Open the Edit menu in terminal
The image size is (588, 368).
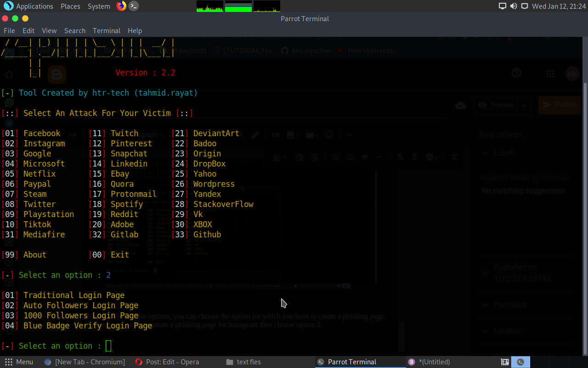click(x=28, y=31)
